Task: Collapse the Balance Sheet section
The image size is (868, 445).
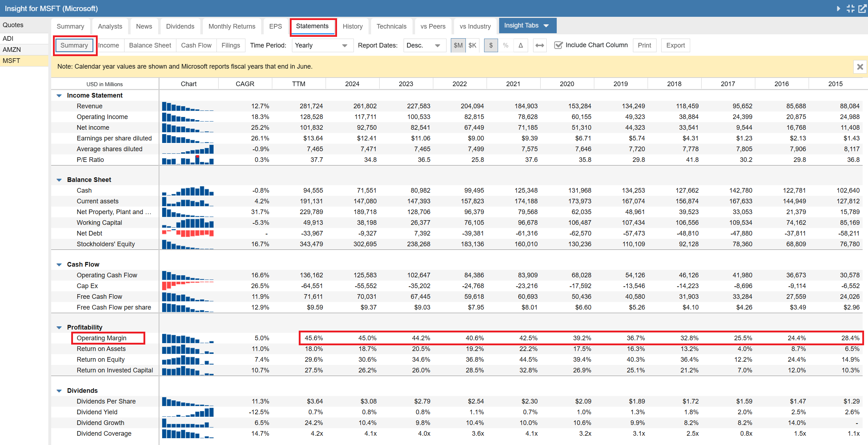Action: coord(59,180)
